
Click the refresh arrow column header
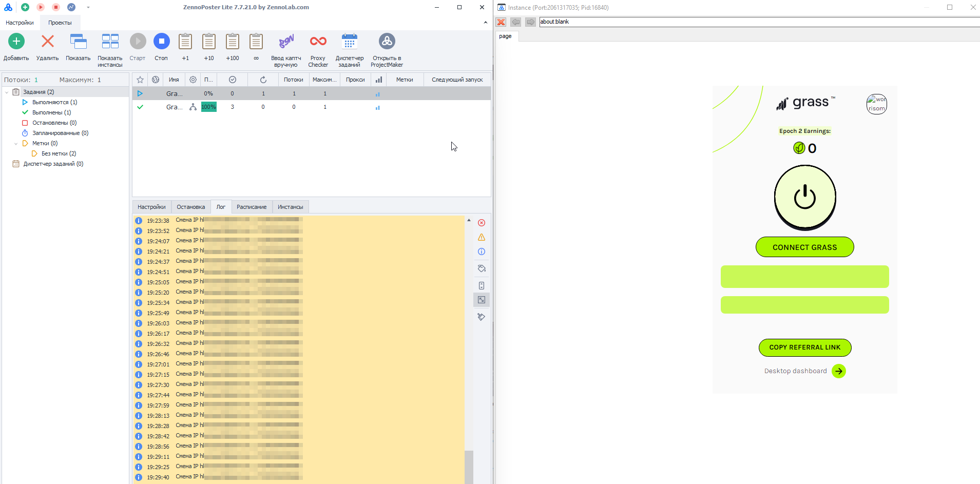tap(263, 80)
